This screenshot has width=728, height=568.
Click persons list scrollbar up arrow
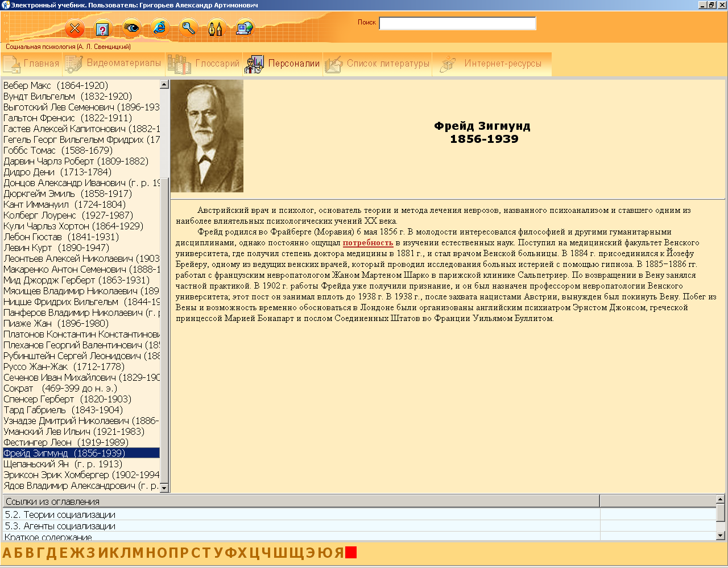pyautogui.click(x=164, y=84)
